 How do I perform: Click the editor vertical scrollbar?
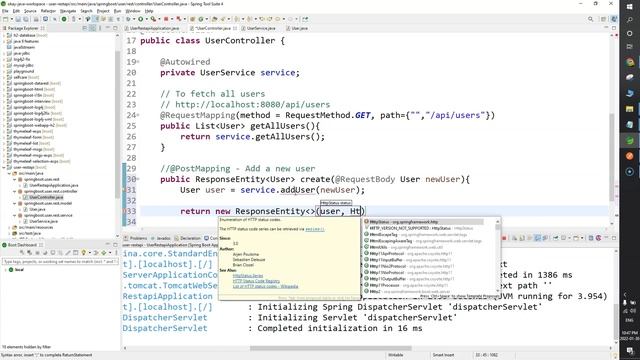pos(612,157)
